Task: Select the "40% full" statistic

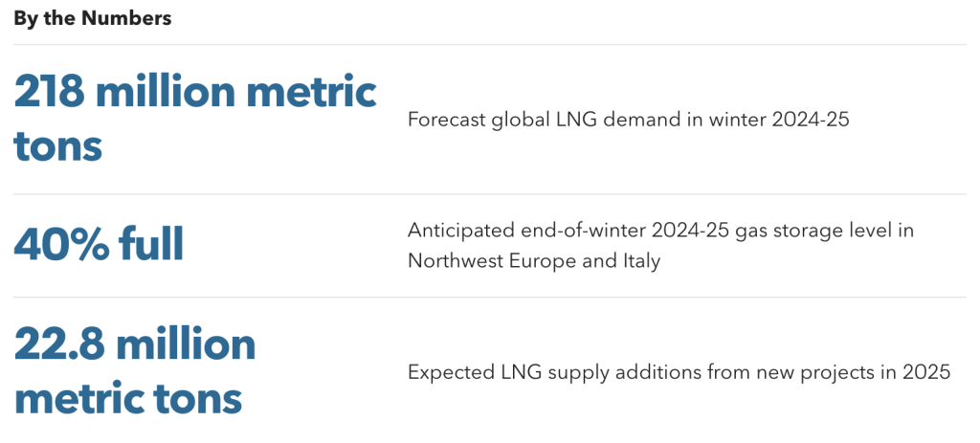Action: click(99, 245)
